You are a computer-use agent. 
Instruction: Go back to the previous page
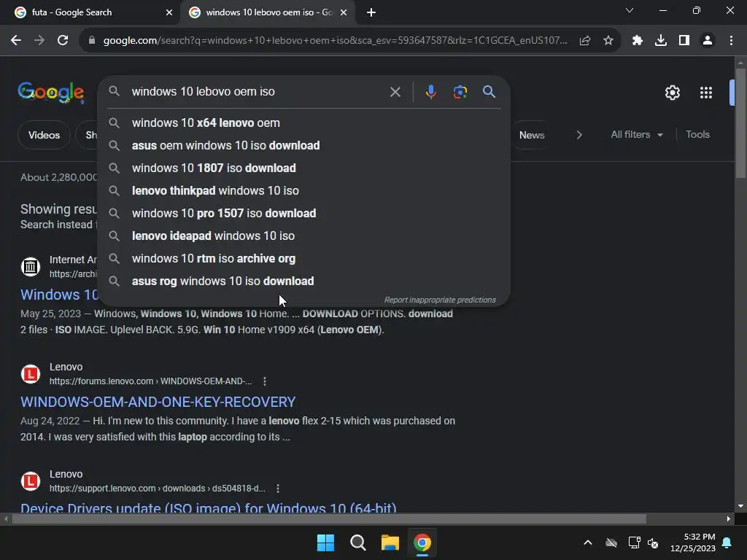[x=16, y=41]
